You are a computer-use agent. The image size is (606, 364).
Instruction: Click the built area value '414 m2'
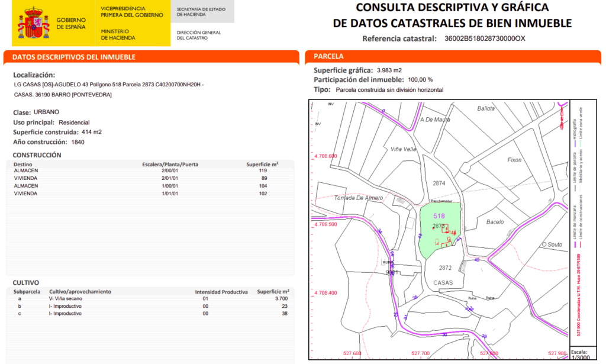point(92,132)
